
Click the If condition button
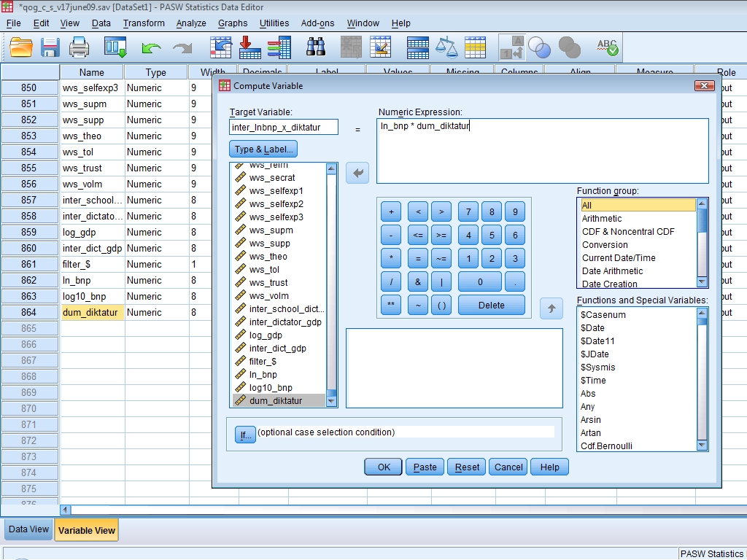[244, 435]
